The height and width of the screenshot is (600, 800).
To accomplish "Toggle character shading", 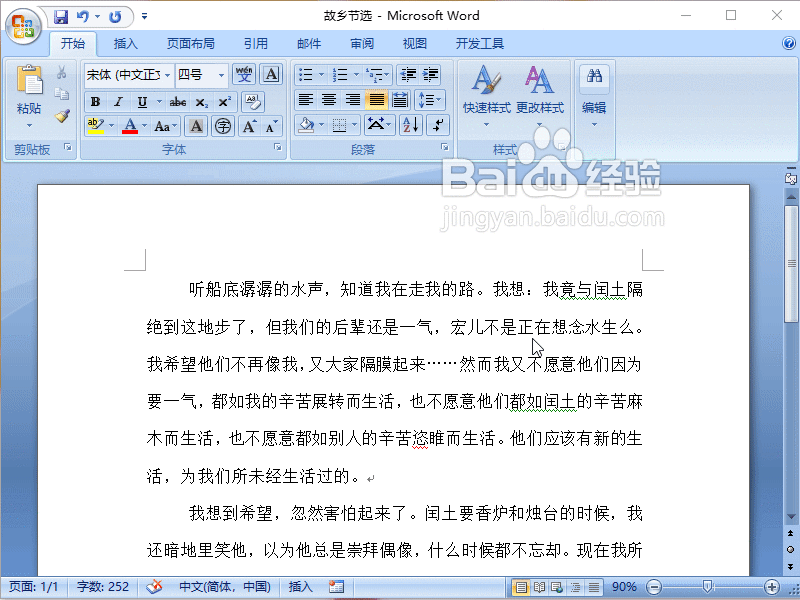I will [x=196, y=126].
